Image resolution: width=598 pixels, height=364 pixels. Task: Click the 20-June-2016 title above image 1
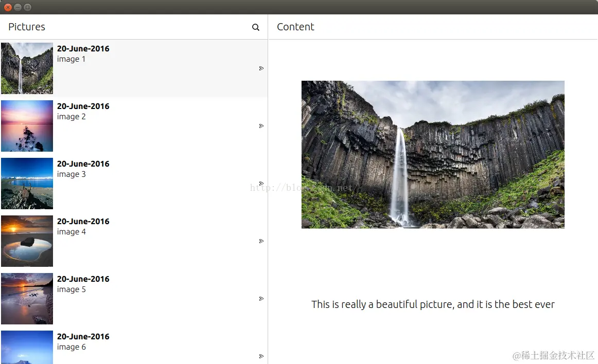(83, 49)
